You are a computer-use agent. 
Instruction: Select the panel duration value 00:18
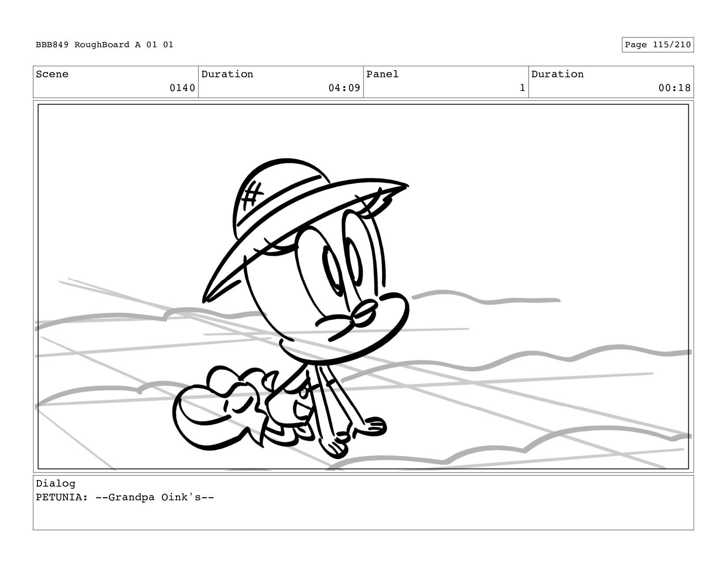click(675, 88)
